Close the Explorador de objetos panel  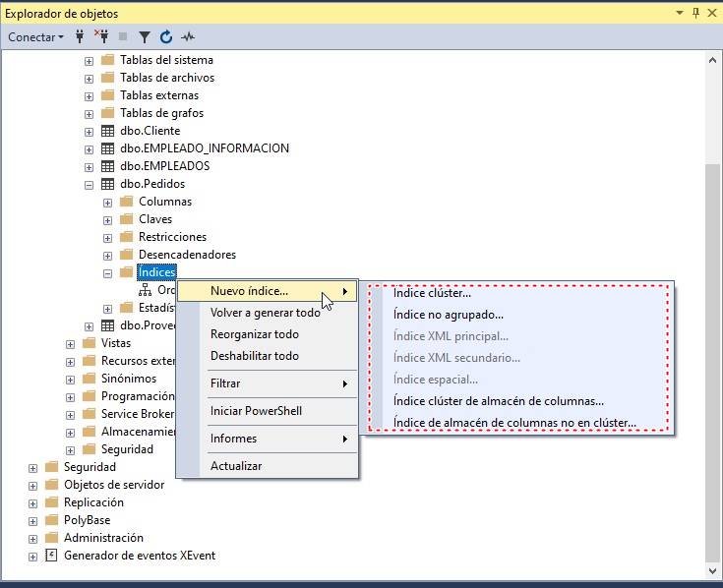(712, 13)
